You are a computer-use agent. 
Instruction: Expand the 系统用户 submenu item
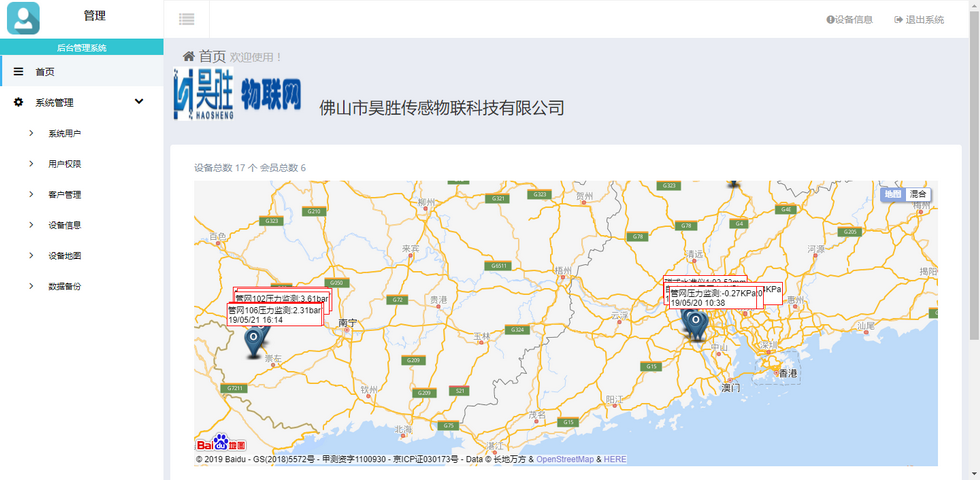click(65, 133)
